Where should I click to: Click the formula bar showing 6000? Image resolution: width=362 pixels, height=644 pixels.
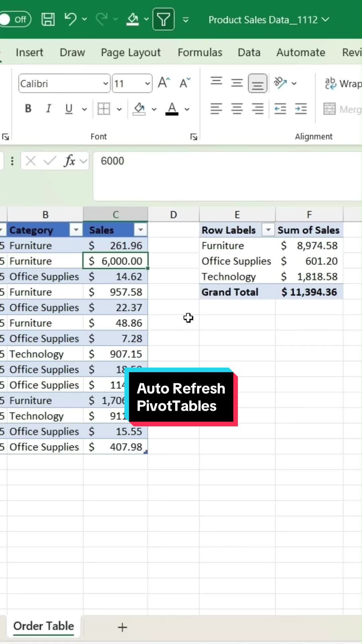[227, 176]
